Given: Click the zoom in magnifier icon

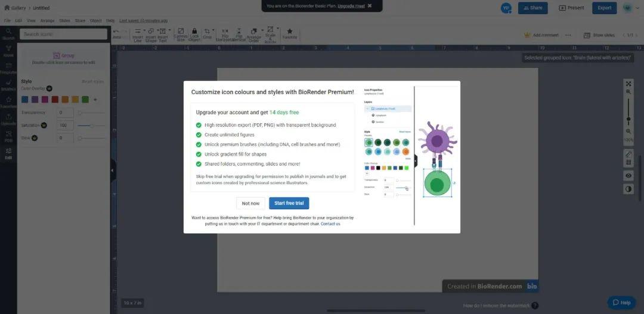Looking at the screenshot, I should coord(628,92).
